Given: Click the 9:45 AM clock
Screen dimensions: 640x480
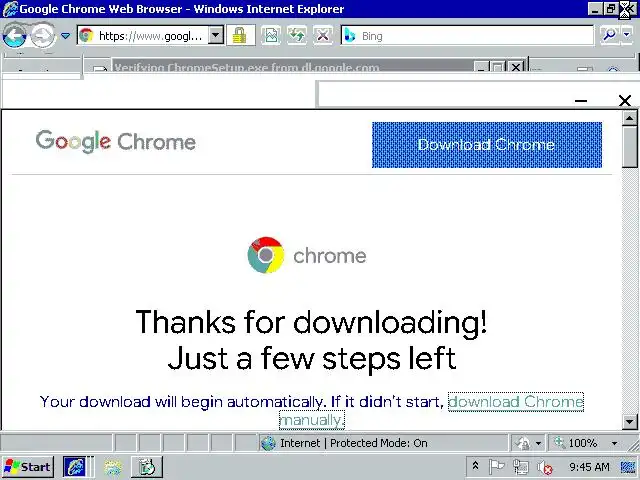Looking at the screenshot, I should point(589,467).
